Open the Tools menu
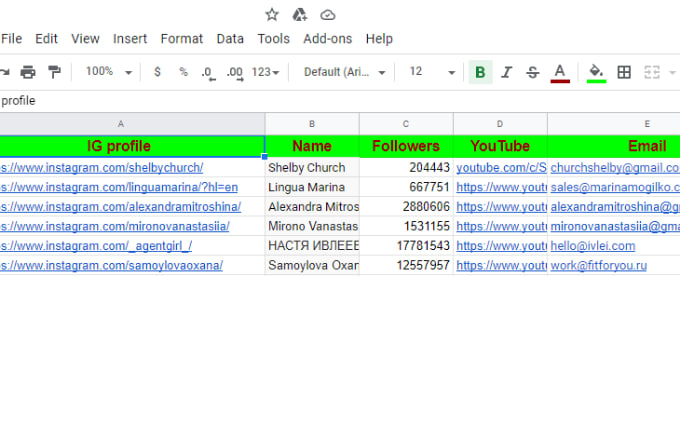 coord(274,39)
